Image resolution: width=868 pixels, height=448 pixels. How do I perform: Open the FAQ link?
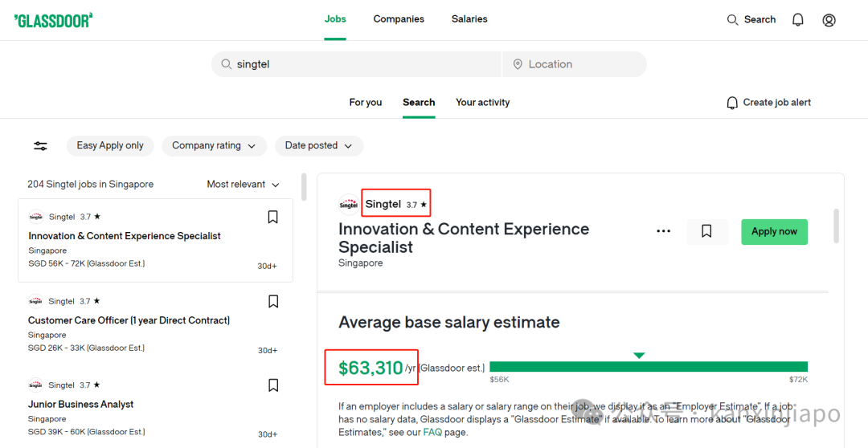pos(432,433)
